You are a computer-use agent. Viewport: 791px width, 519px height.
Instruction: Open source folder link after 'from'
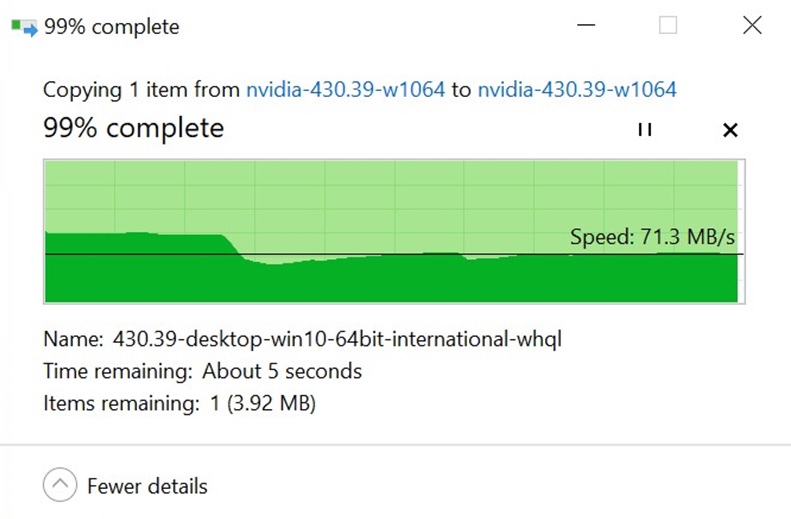[x=346, y=90]
